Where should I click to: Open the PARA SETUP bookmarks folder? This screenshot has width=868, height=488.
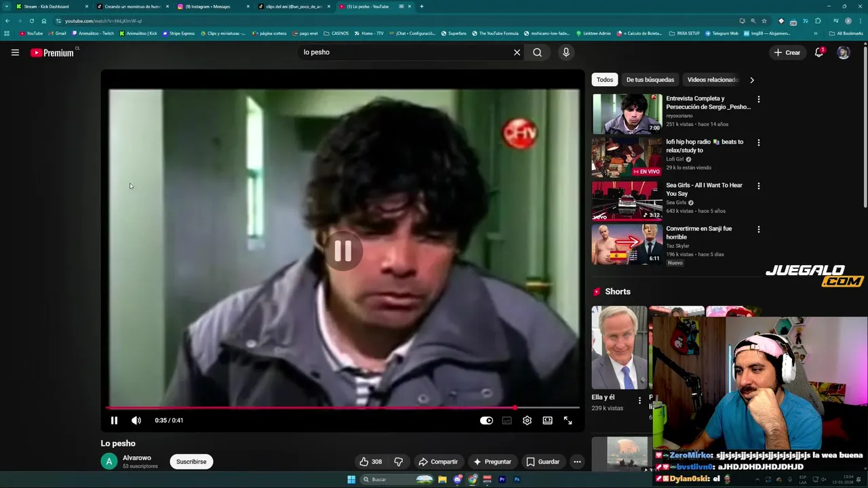click(x=684, y=33)
